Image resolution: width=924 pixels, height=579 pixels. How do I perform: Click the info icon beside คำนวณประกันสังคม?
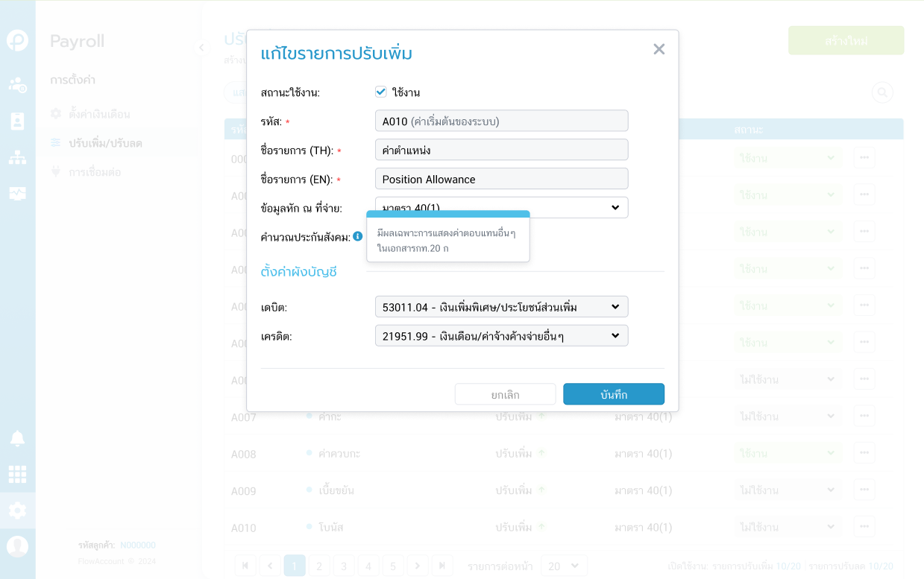[x=358, y=236]
